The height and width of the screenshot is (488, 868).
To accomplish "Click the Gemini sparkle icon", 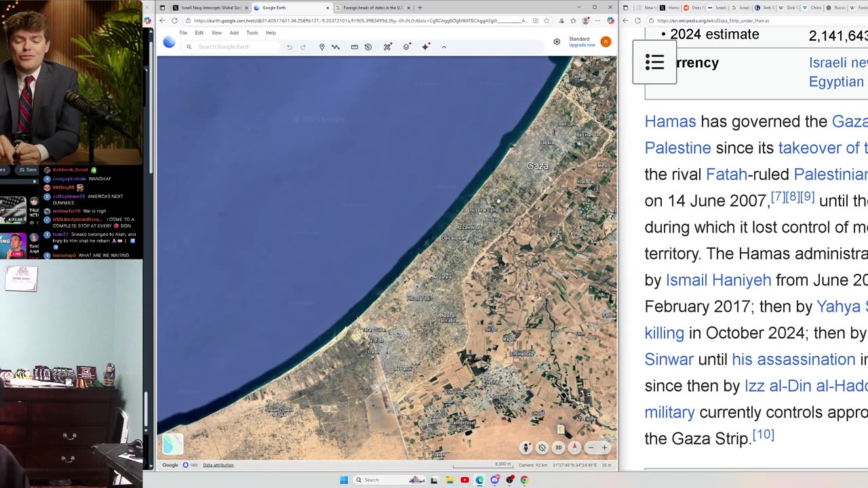I will pyautogui.click(x=426, y=47).
